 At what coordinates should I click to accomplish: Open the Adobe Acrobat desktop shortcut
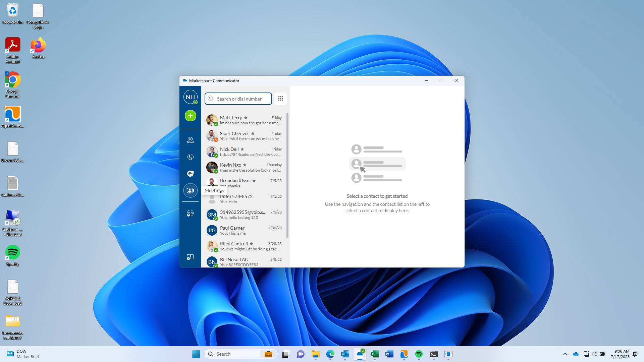tap(13, 50)
